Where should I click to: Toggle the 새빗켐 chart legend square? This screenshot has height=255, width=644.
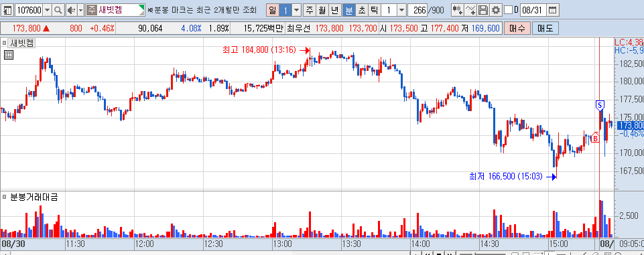pos(5,42)
